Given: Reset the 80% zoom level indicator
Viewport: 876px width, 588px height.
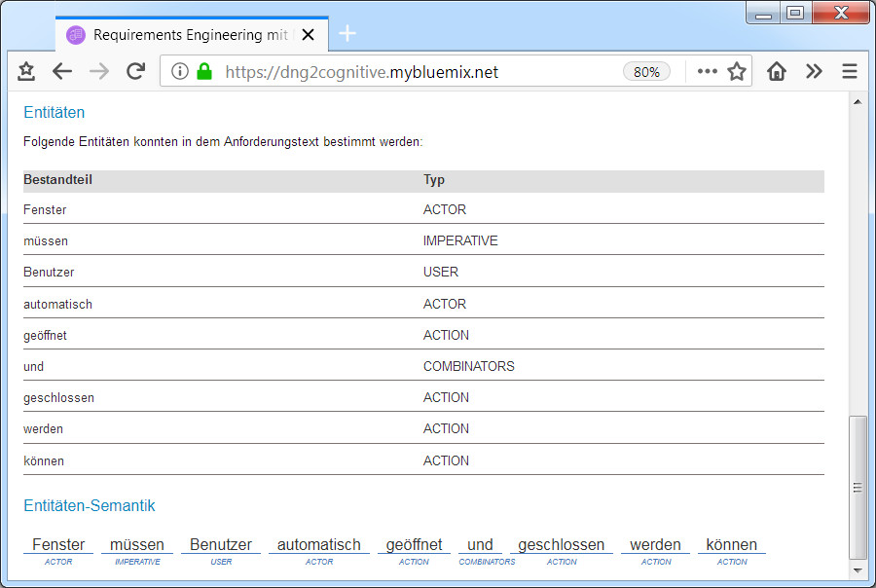Looking at the screenshot, I should click(x=646, y=71).
